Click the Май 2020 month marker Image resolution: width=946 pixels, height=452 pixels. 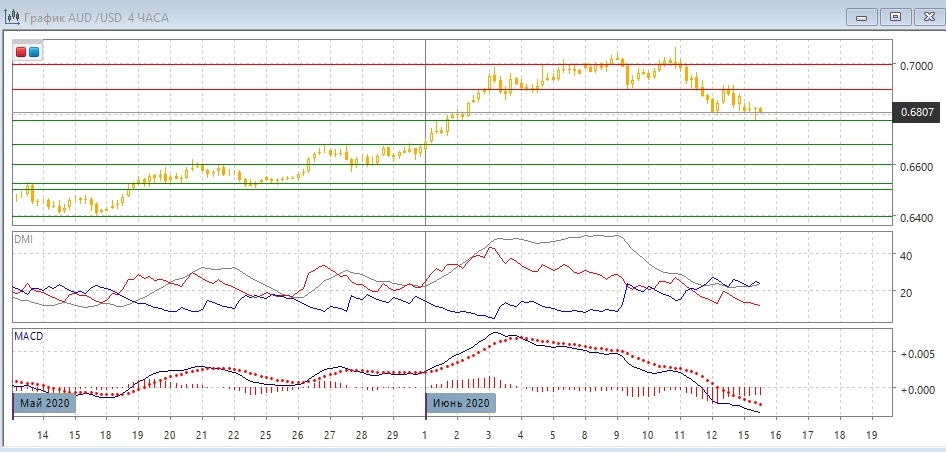tap(45, 403)
